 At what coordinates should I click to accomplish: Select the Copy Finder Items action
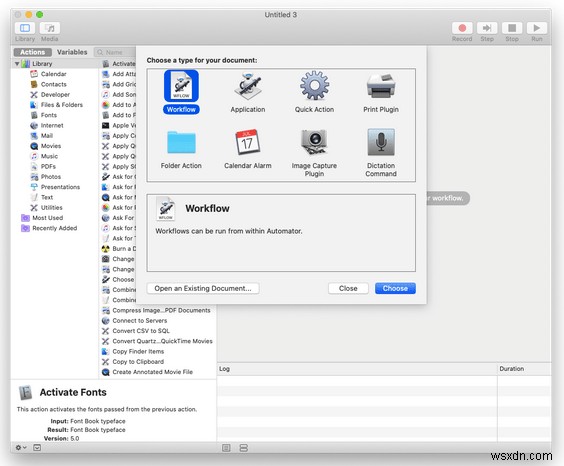[138, 351]
